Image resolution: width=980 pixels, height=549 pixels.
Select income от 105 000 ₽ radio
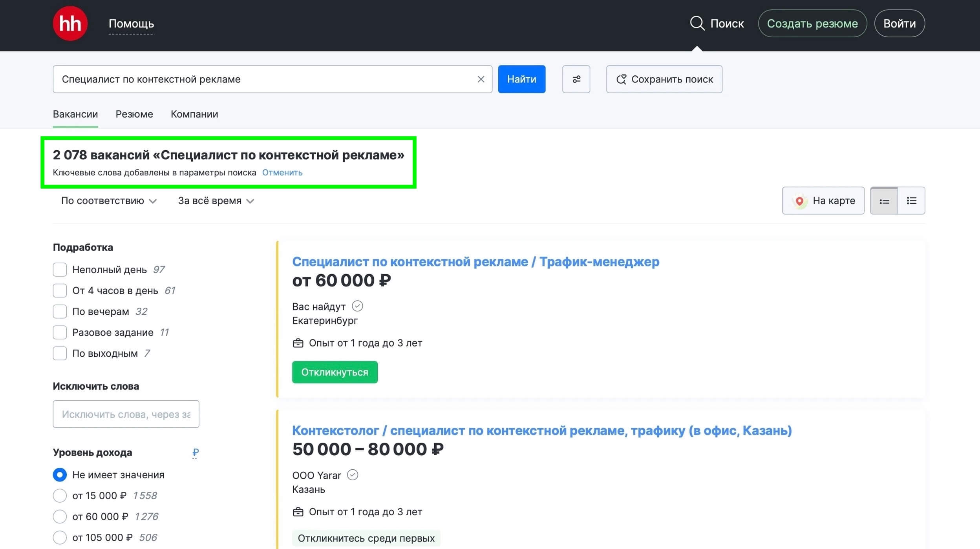60,537
